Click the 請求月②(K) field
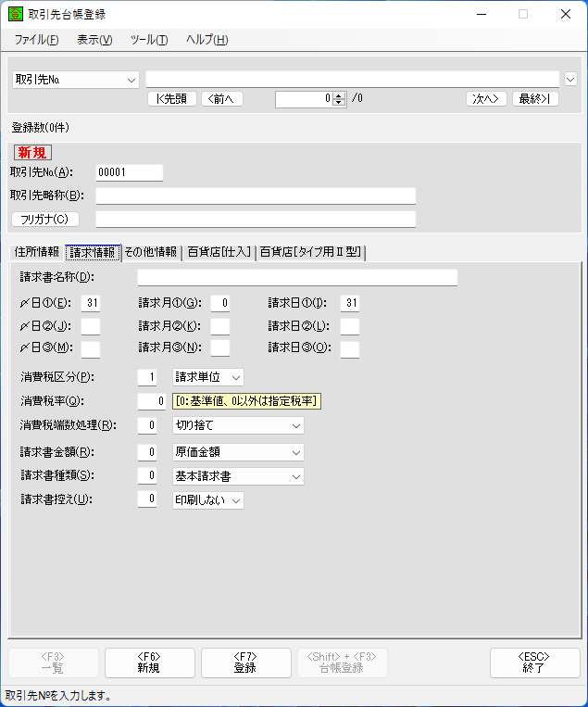588x707 pixels. pos(220,326)
